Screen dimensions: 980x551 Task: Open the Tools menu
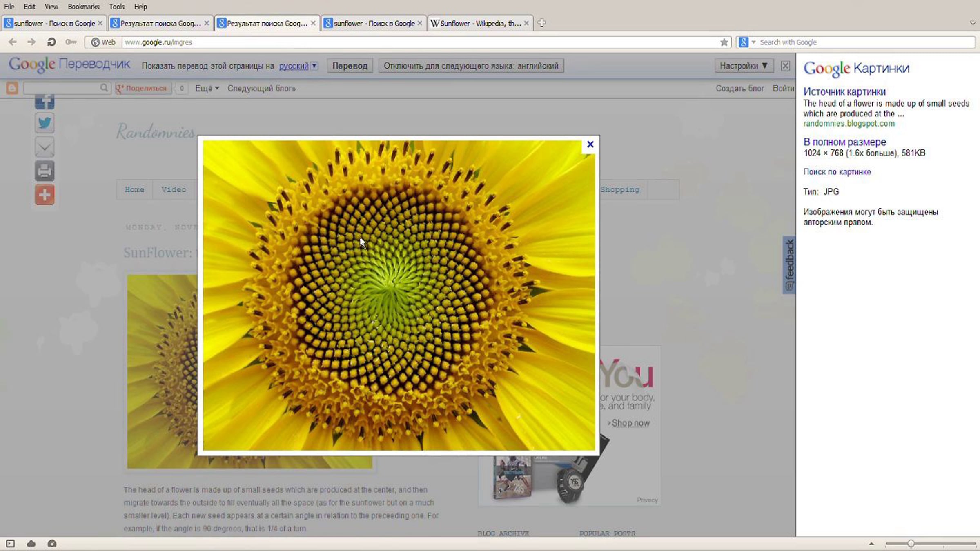117,7
